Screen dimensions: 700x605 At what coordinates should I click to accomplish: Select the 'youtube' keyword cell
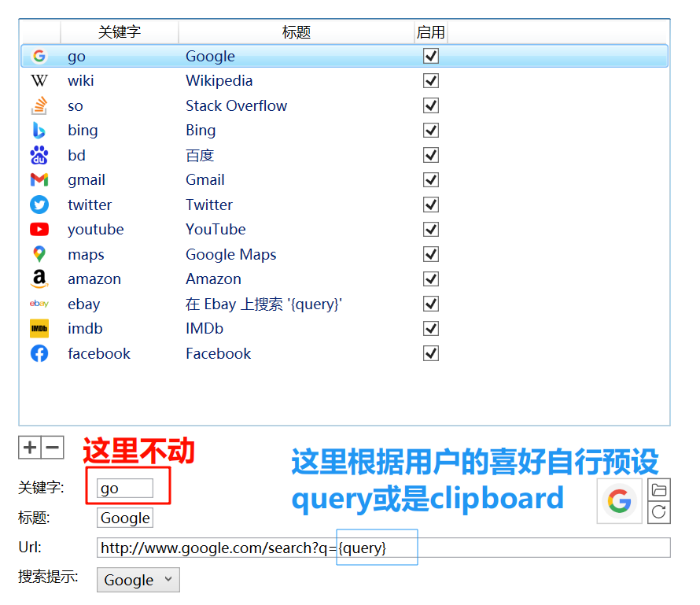pyautogui.click(x=95, y=230)
